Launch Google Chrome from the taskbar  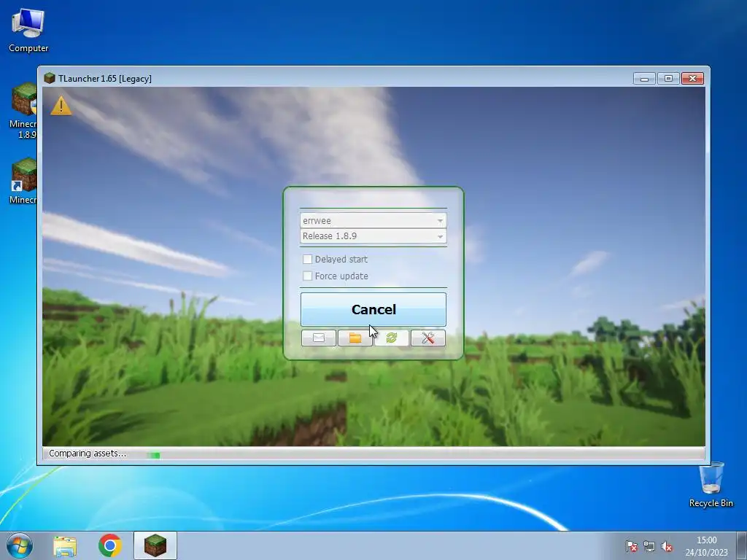coord(110,545)
